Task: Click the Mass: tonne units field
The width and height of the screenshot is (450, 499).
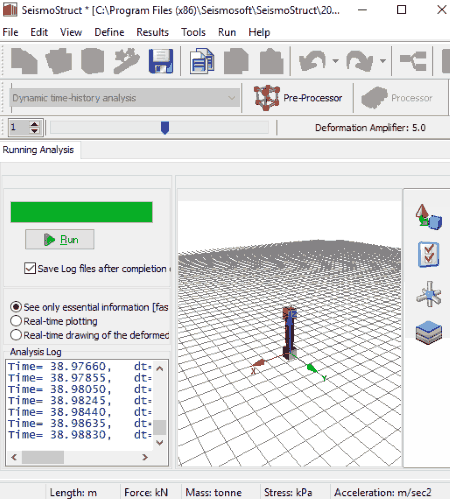Action: pyautogui.click(x=214, y=492)
